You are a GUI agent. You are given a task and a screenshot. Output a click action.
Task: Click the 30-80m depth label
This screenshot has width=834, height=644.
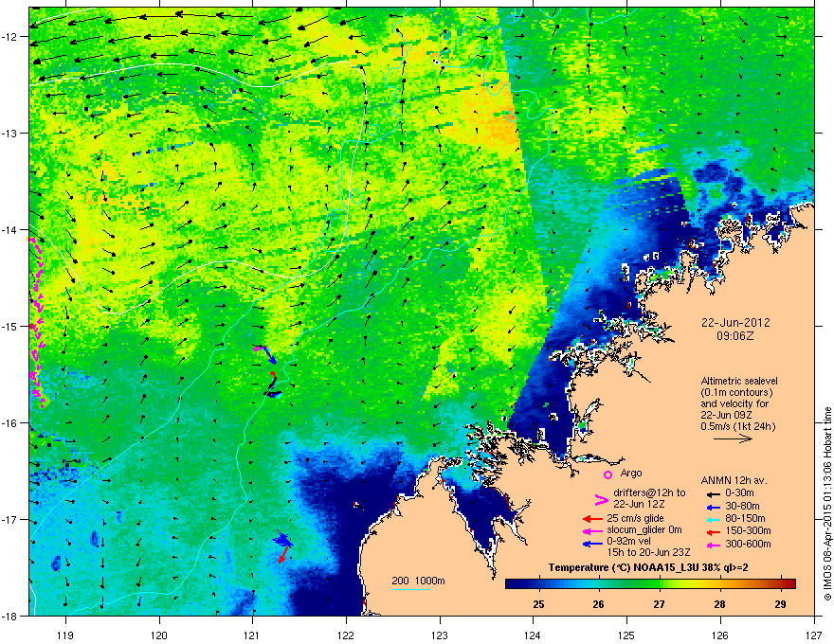pos(742,507)
